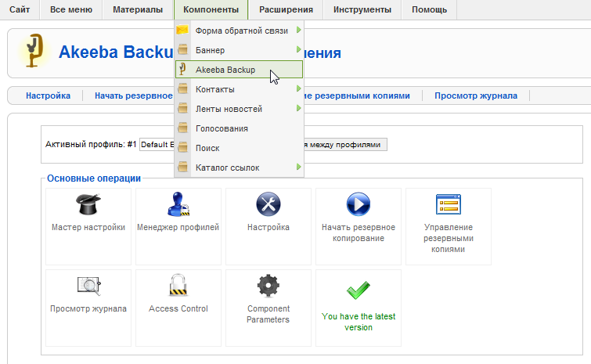Open the active profile dropdown
Viewport: 591px width, 364px height.
click(x=157, y=145)
